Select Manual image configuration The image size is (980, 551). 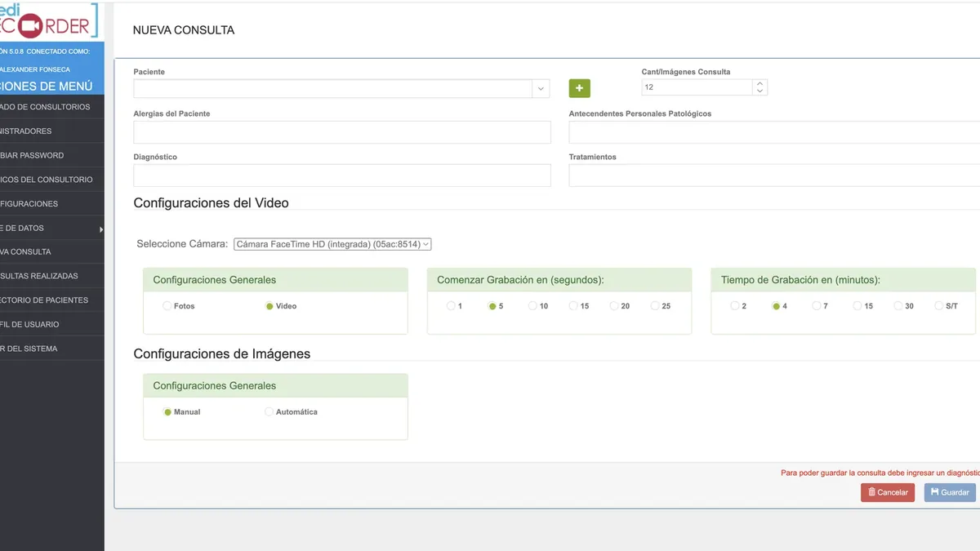[x=167, y=412]
